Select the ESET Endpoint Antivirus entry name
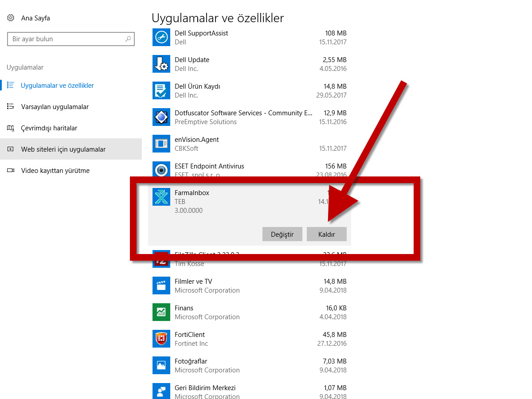The image size is (532, 399). 209,166
